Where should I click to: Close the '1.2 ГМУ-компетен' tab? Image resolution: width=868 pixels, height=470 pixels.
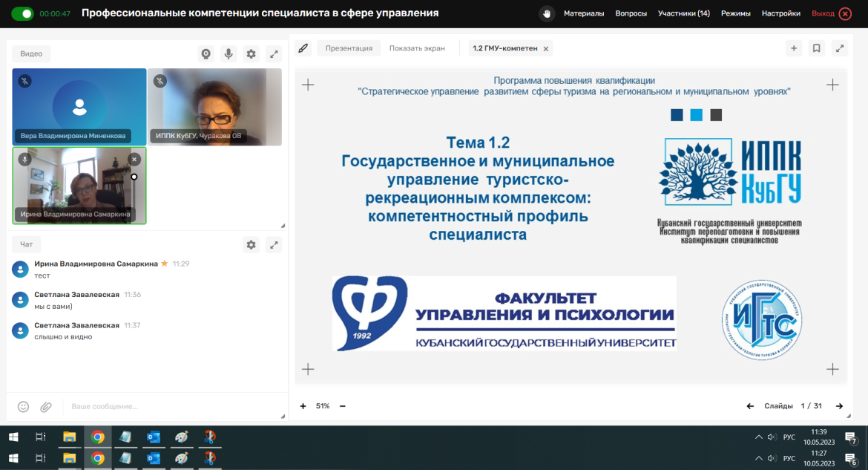coord(546,49)
